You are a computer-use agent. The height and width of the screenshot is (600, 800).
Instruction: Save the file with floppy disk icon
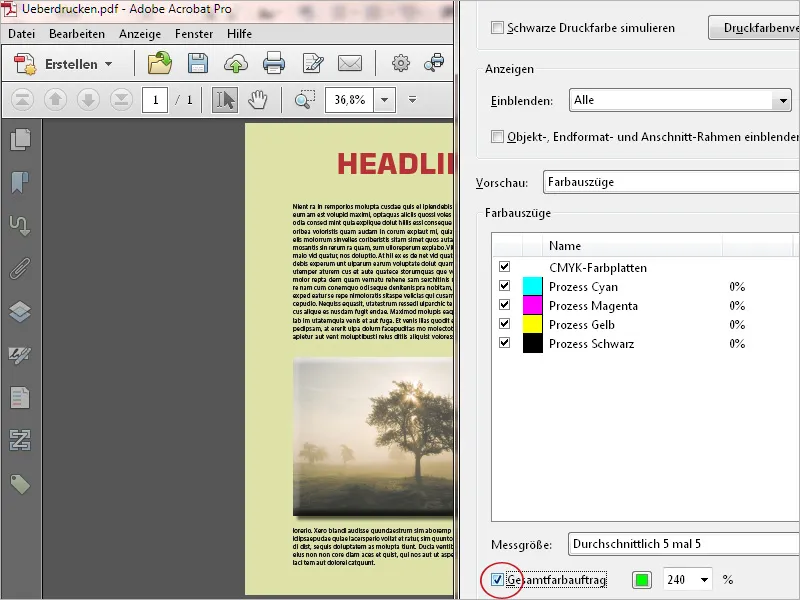point(197,63)
